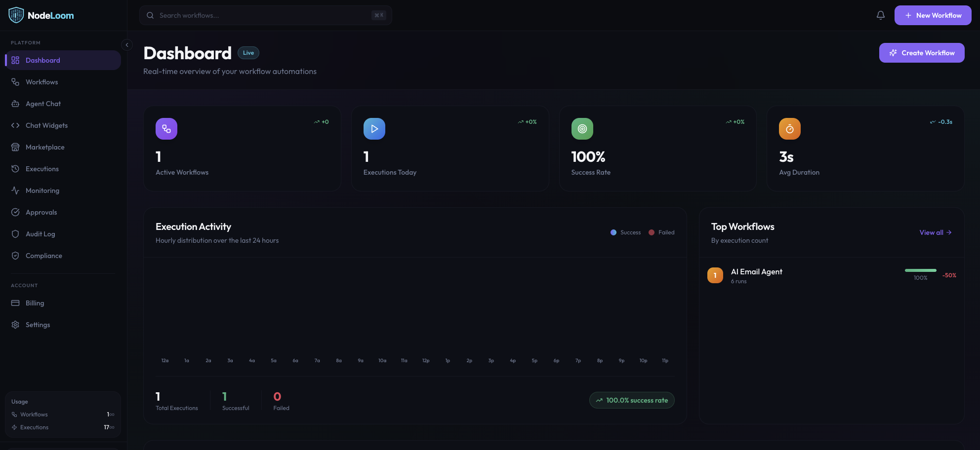This screenshot has height=450, width=980.
Task: Click the AI Email Agent 100% progress bar
Action: click(x=920, y=270)
